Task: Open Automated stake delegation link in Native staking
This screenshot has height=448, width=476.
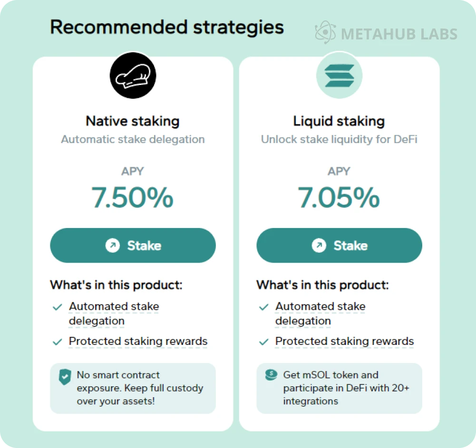Action: [x=114, y=314]
